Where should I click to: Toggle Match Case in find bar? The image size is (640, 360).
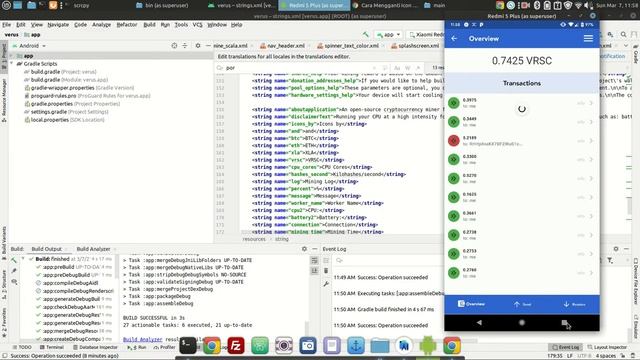(397, 68)
